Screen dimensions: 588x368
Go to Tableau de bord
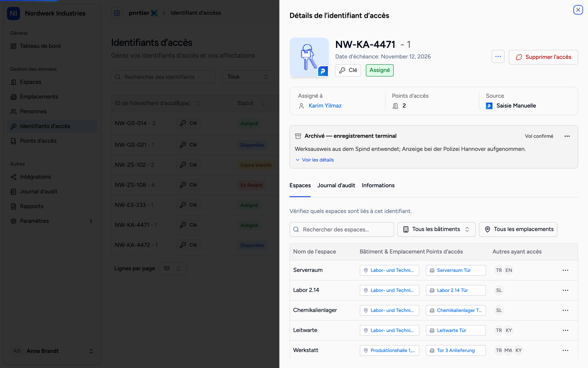pyautogui.click(x=52, y=46)
